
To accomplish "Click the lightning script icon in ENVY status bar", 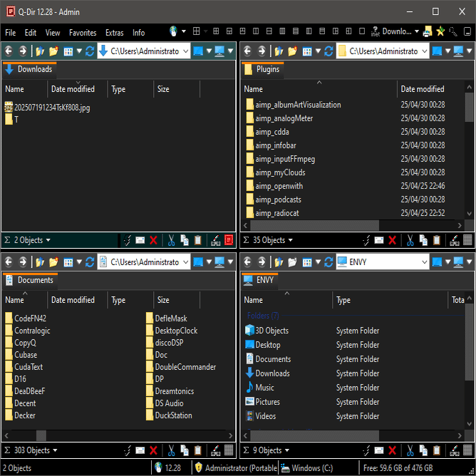I will click(x=366, y=450).
